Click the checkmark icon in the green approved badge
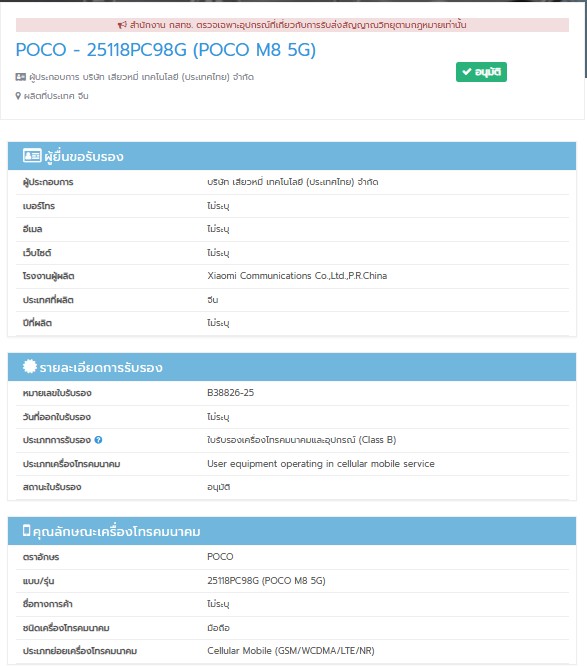 click(x=466, y=72)
